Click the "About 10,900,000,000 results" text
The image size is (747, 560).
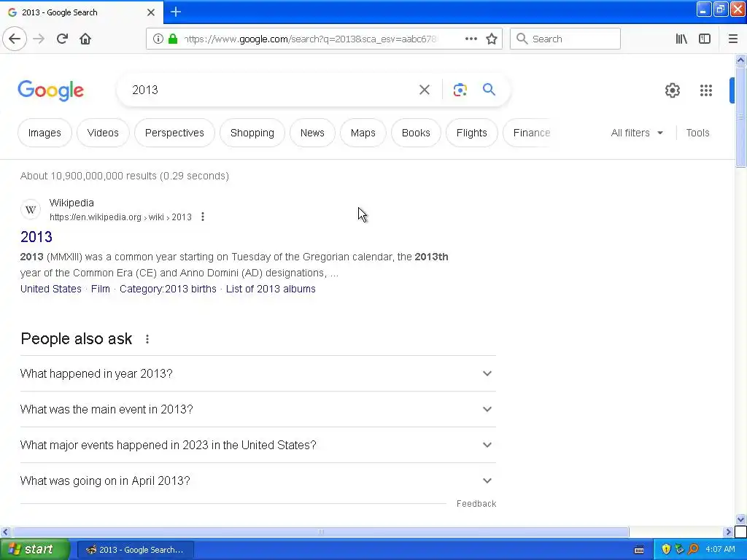coord(124,176)
